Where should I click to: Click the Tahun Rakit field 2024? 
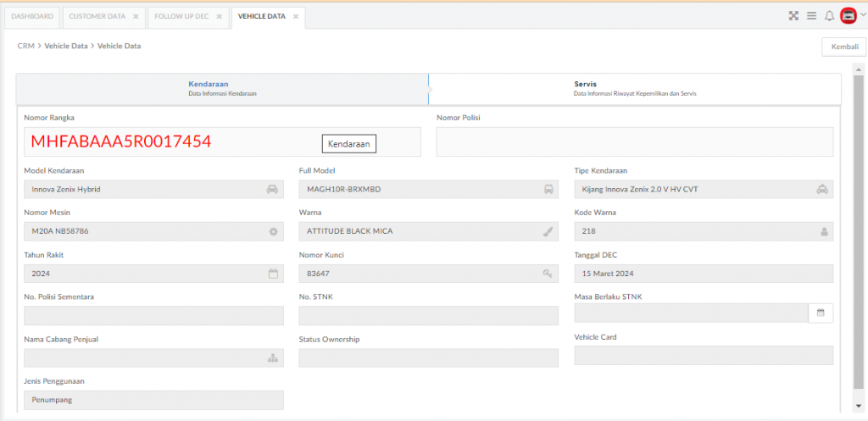[x=154, y=274]
